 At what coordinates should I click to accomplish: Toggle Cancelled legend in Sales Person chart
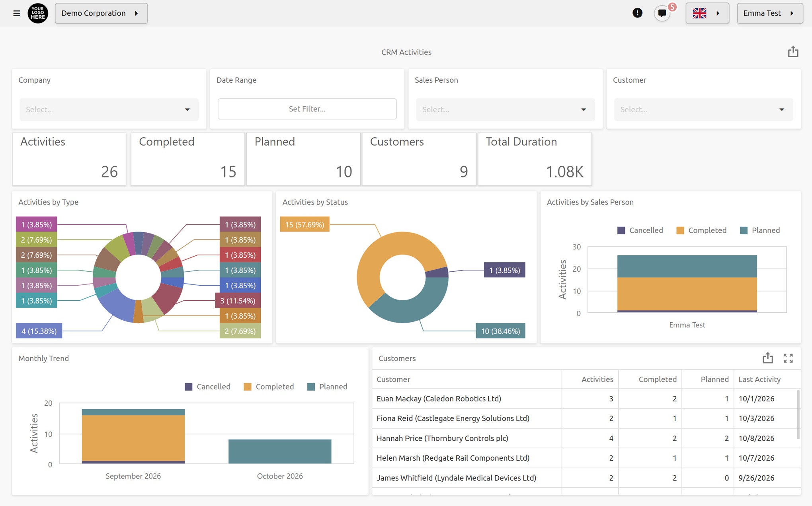(640, 230)
